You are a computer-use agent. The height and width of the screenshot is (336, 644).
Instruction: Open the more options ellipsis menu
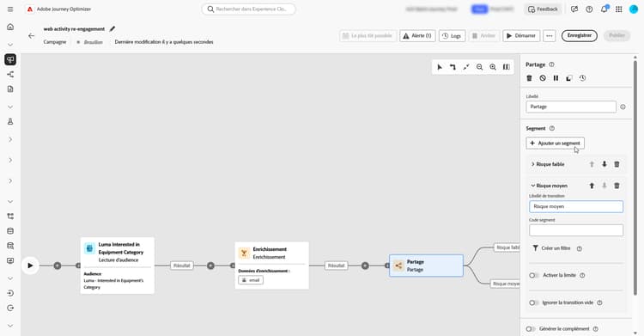tap(550, 36)
